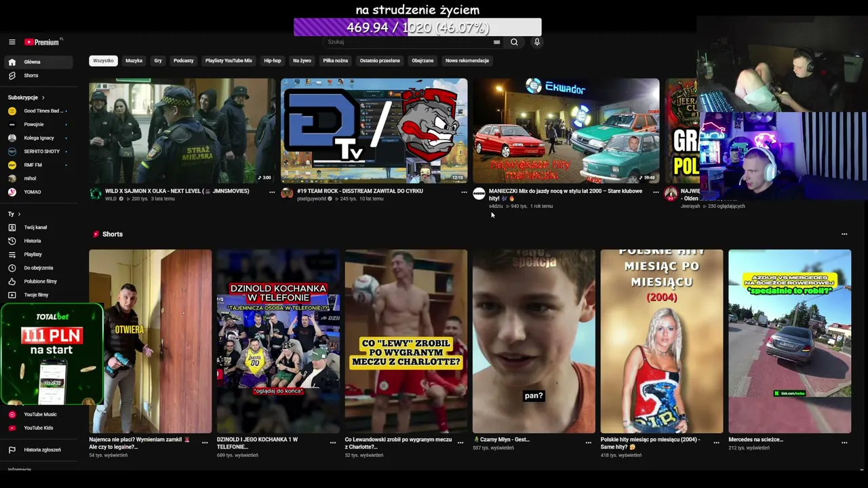The width and height of the screenshot is (868, 488).
Task: Launch YouTube Music from the sidebar
Action: click(x=37, y=414)
